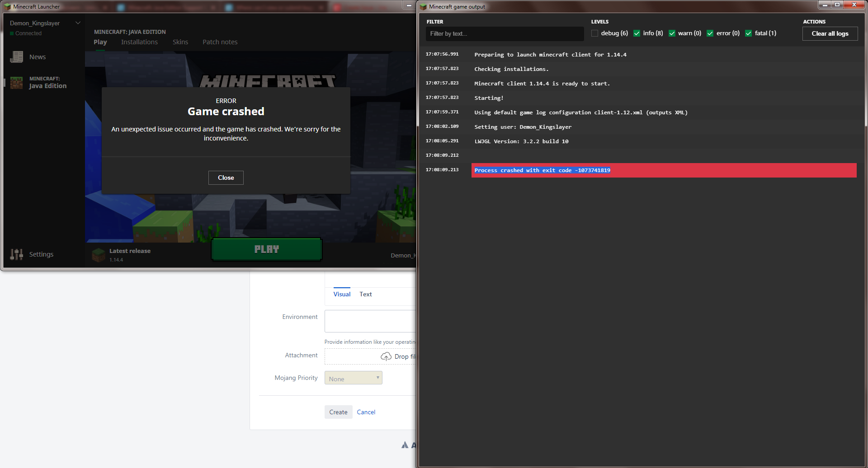Screen dimensions: 868x468
Task: Maximize the Minecraft game output window
Action: pyautogui.click(x=837, y=5)
